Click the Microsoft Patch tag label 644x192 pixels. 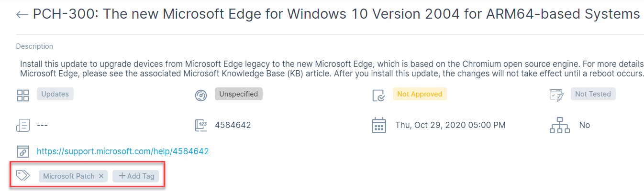[x=69, y=176]
